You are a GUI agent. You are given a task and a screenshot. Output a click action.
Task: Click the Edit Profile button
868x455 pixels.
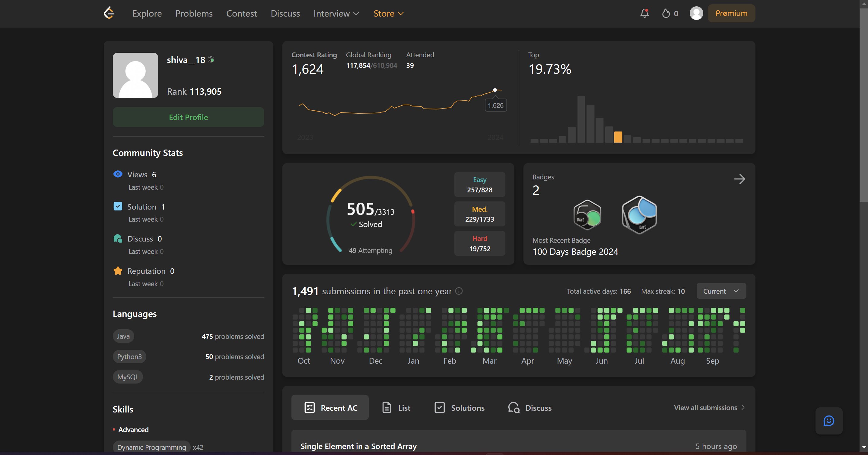point(188,117)
